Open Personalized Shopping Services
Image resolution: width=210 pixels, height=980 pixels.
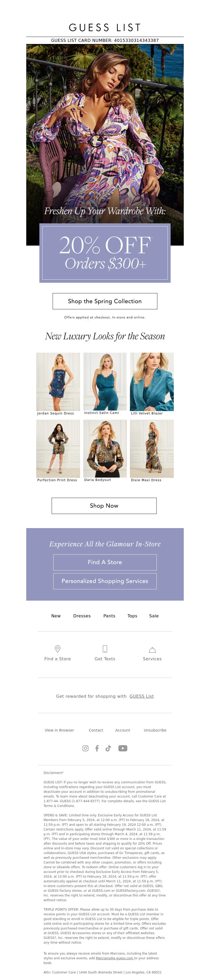105,581
